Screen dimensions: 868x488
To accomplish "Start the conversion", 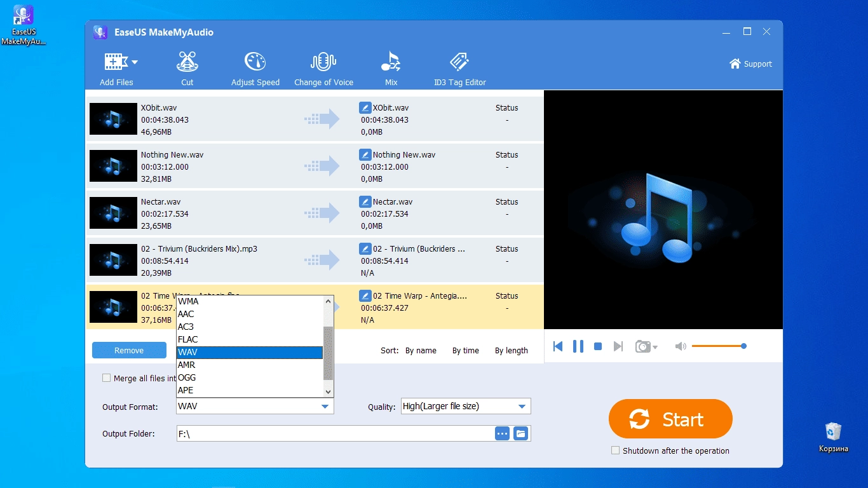I will (670, 419).
